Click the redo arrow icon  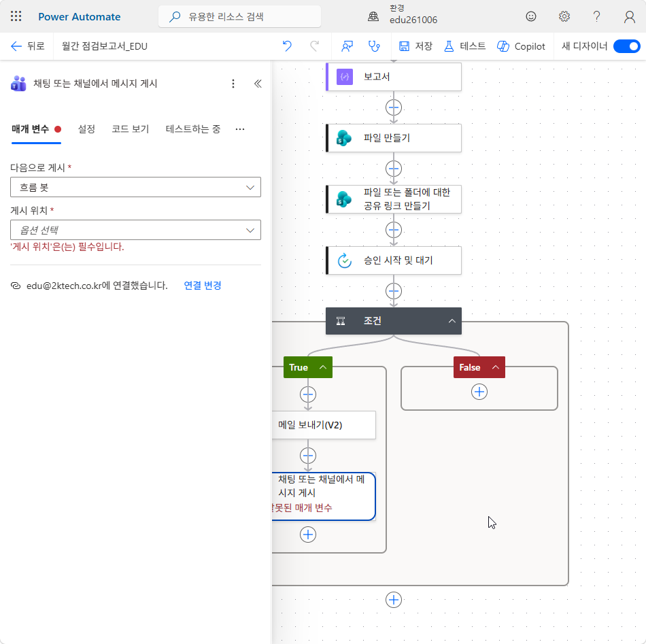click(314, 46)
